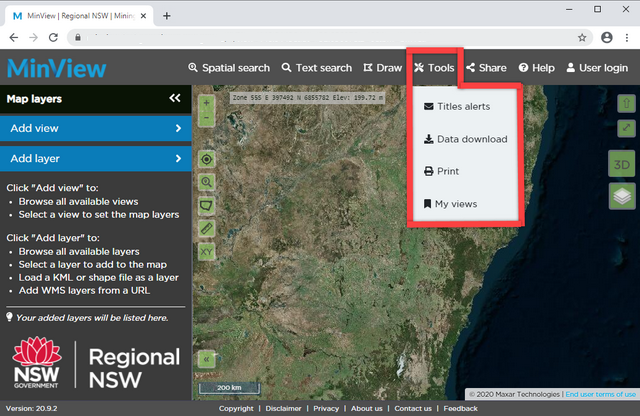
Task: Click the 200 km scale bar
Action: click(229, 388)
